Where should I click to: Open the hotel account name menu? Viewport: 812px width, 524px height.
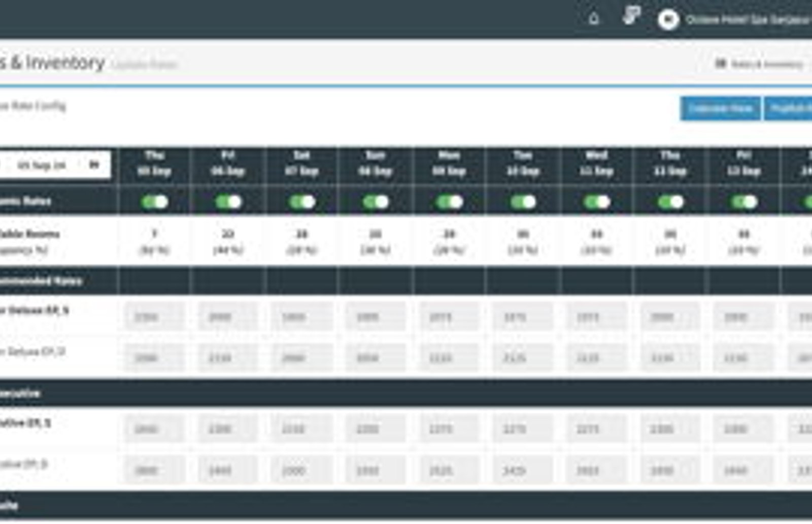[748, 20]
